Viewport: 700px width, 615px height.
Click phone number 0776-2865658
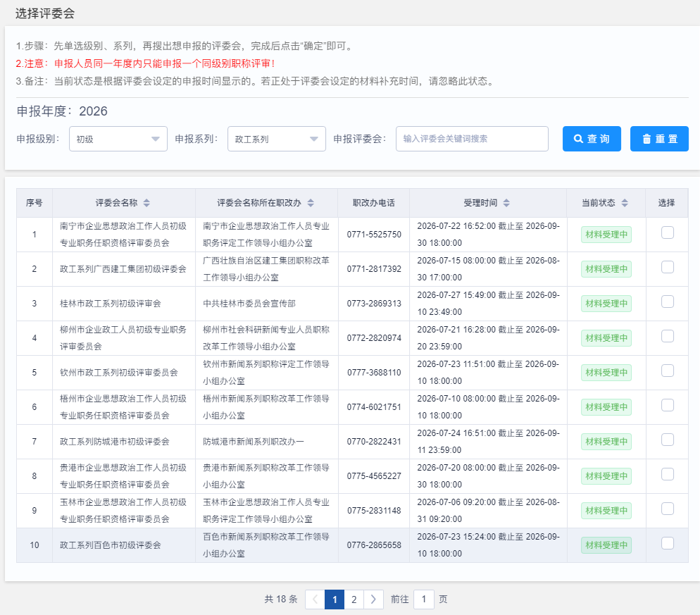pyautogui.click(x=374, y=545)
